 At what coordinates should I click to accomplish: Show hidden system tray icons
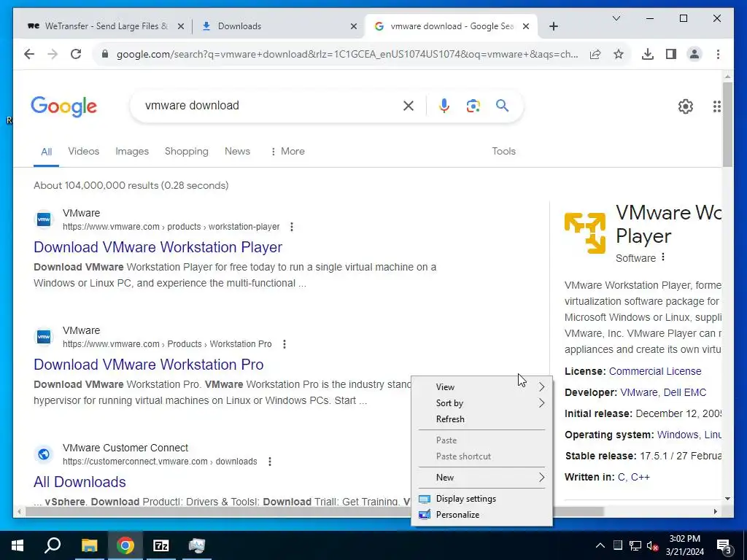(x=600, y=545)
